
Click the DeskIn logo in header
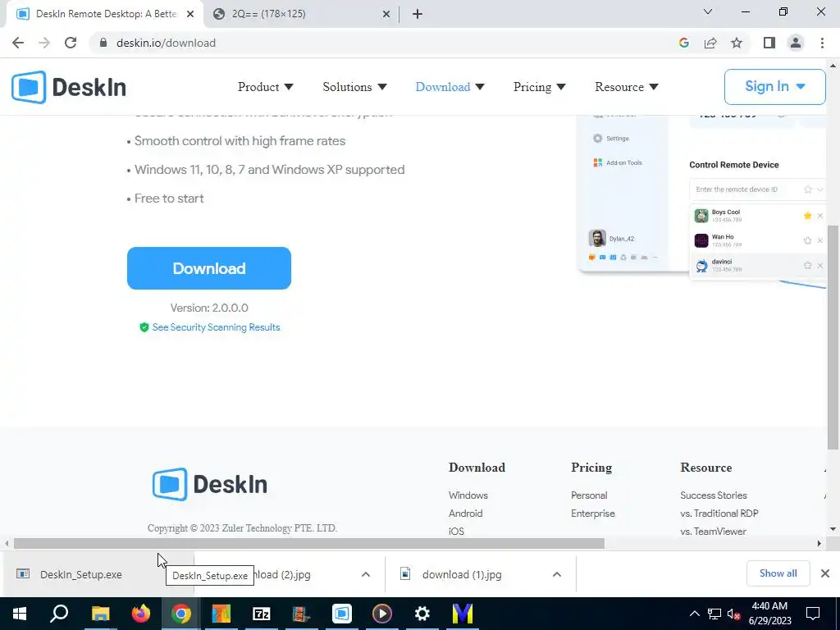point(69,87)
